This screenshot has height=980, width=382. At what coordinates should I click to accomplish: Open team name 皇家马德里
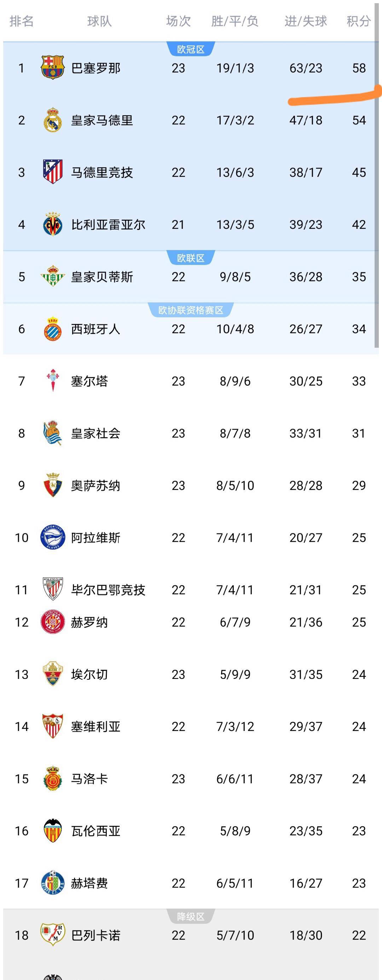click(102, 120)
